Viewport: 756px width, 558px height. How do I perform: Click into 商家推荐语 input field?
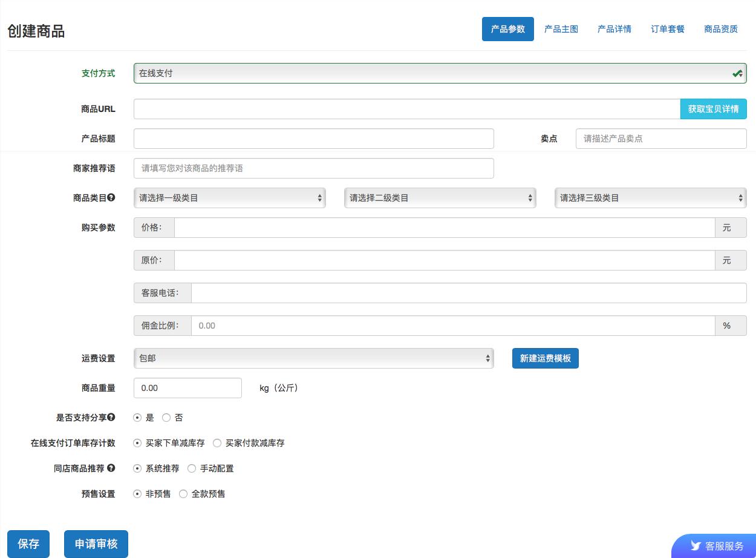pos(313,168)
